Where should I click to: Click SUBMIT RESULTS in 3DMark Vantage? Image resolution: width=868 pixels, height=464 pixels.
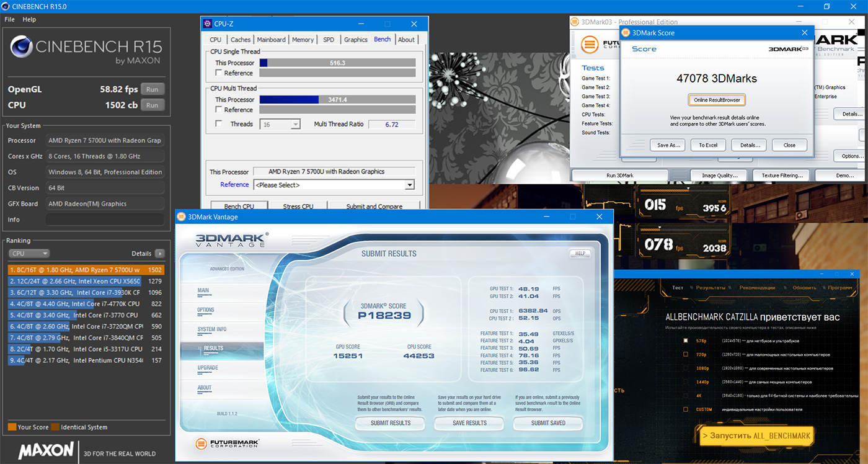click(x=390, y=423)
